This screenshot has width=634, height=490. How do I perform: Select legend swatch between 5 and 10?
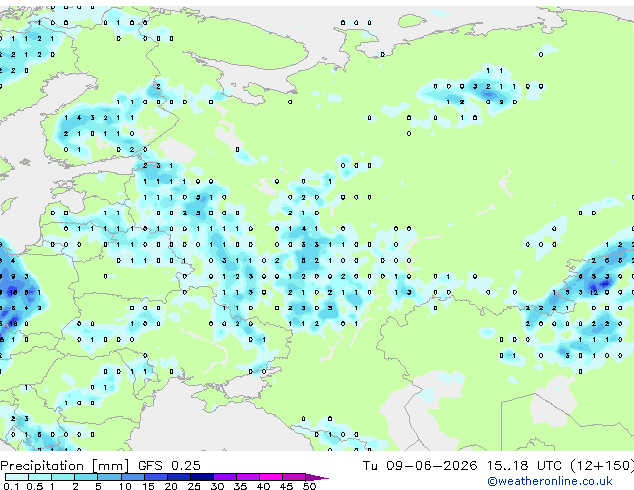[x=109, y=477]
